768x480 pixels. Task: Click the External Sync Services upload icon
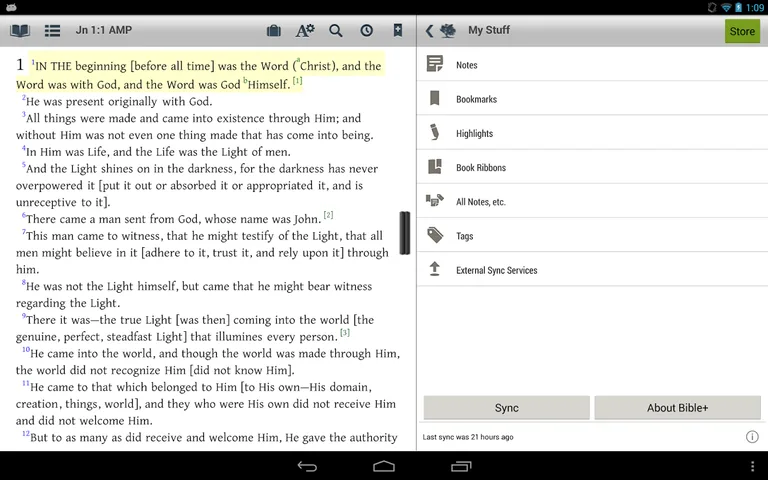(434, 269)
